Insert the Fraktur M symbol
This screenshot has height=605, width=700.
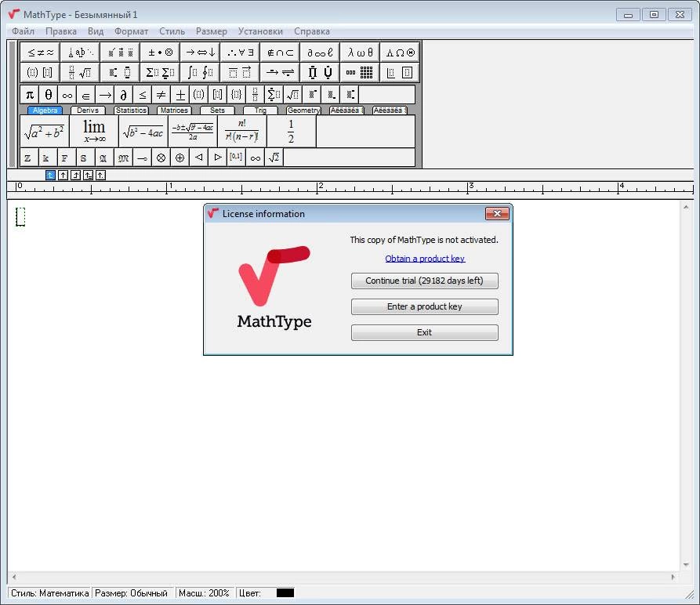tap(124, 158)
